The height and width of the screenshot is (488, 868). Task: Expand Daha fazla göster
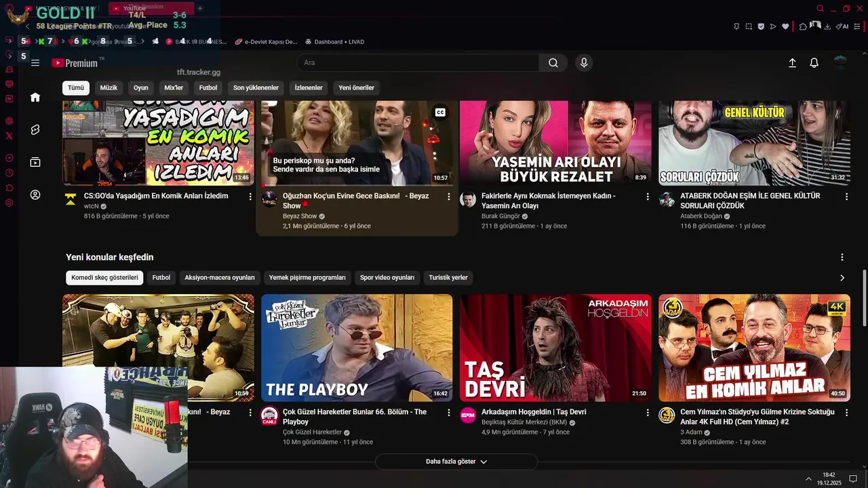tap(456, 462)
